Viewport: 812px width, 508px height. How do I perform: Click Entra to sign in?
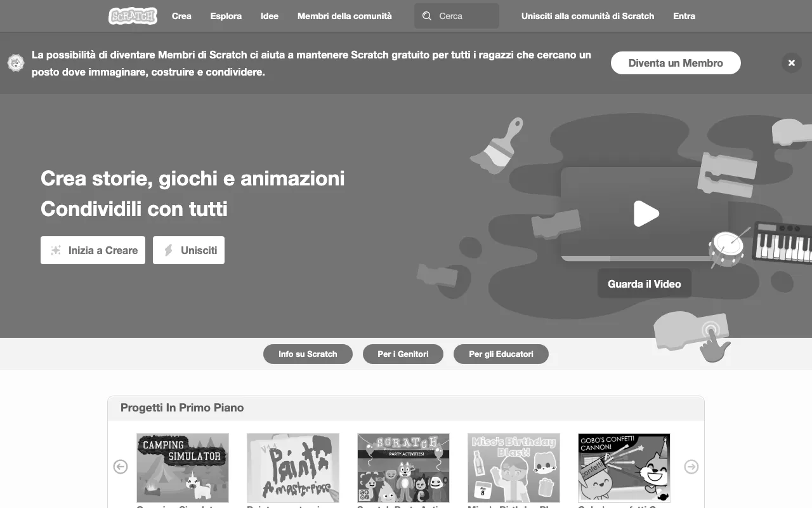pyautogui.click(x=684, y=16)
